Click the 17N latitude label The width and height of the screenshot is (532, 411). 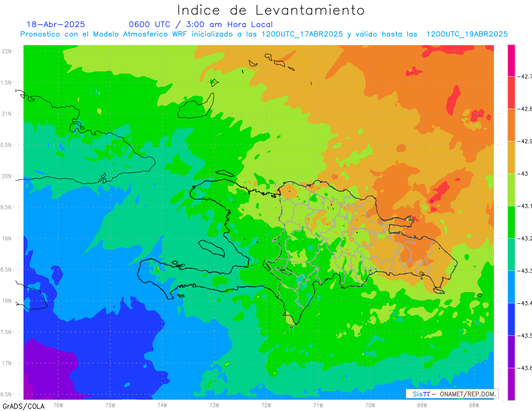7,363
